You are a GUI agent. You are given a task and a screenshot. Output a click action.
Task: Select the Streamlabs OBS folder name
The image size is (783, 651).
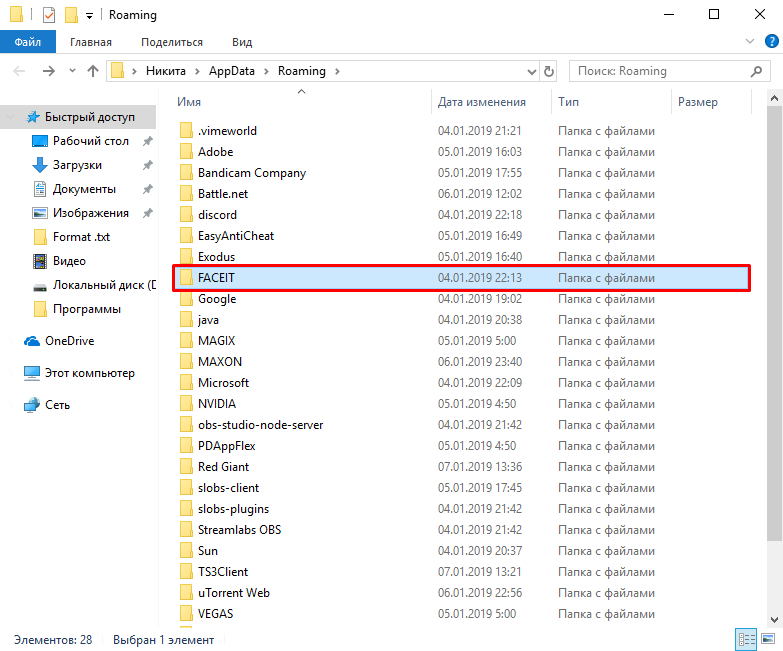click(240, 529)
